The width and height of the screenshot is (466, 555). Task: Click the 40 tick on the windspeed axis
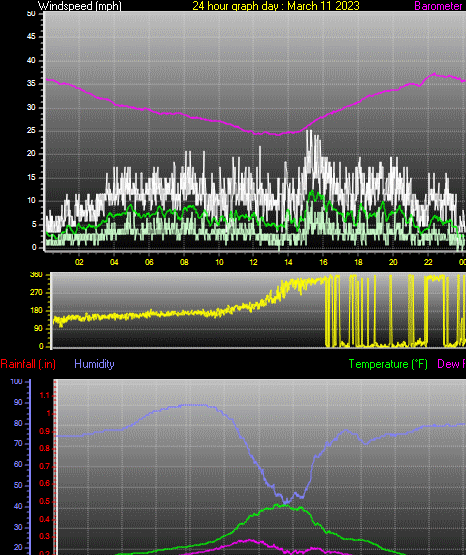tap(31, 61)
